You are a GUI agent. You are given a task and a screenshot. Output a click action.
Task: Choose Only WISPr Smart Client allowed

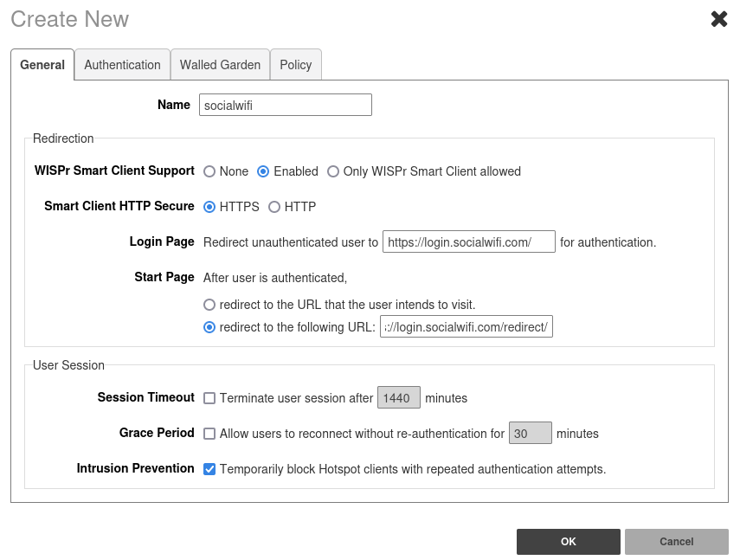[333, 171]
